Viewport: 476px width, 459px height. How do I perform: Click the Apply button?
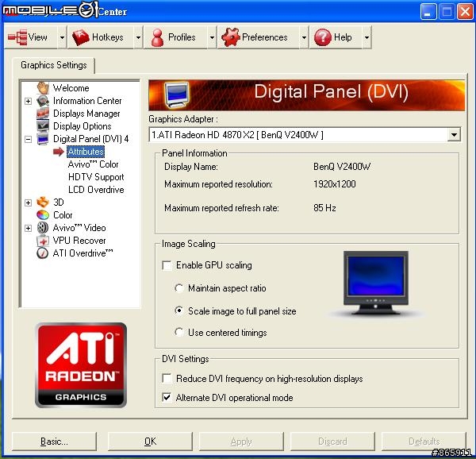click(241, 442)
